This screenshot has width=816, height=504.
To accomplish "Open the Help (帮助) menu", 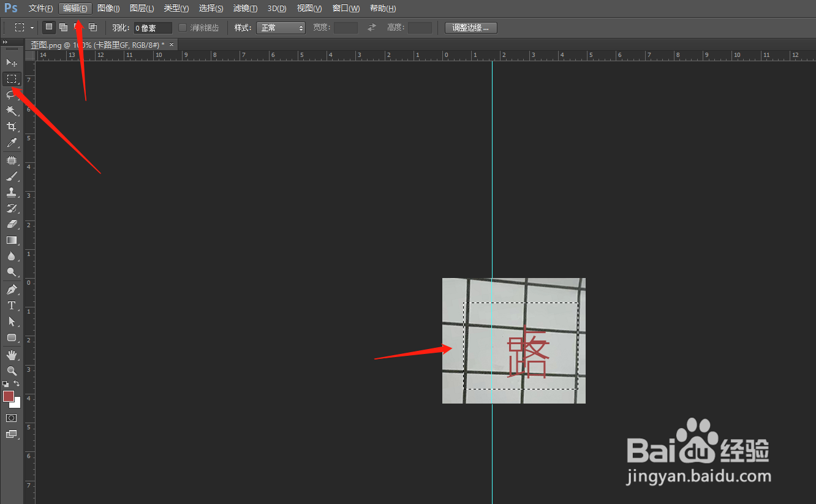I will click(x=383, y=9).
